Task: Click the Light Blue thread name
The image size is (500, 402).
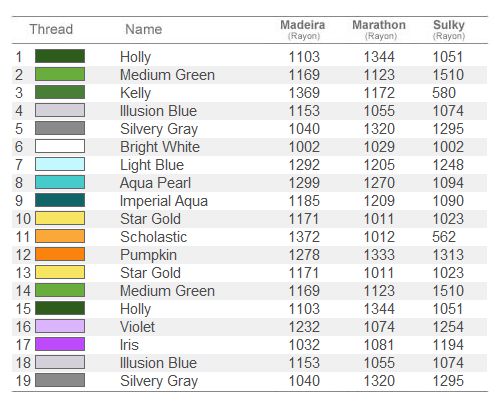Action: click(x=152, y=165)
